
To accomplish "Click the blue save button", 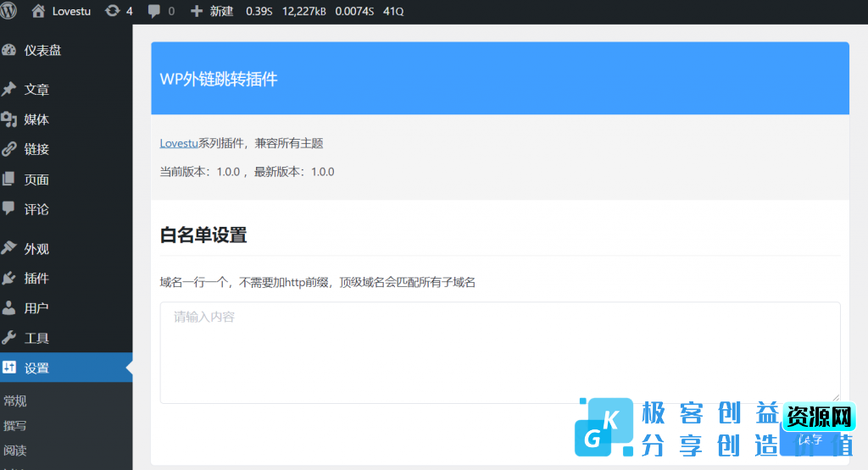I will point(810,440).
